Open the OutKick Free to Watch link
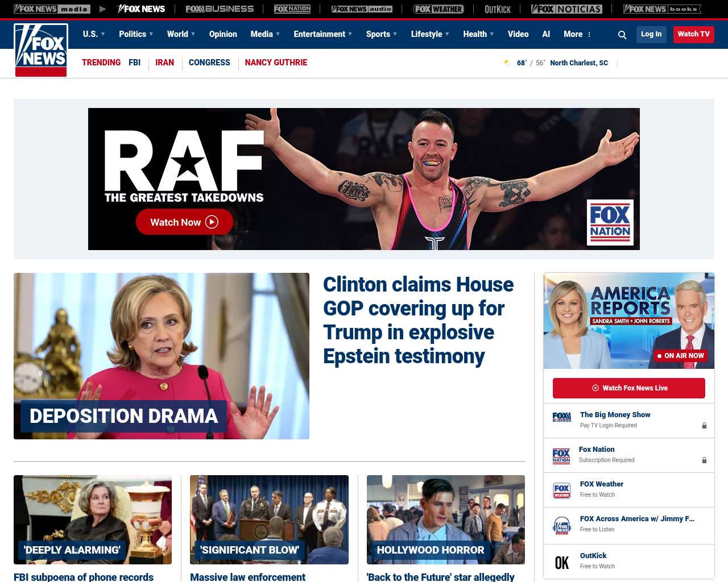This screenshot has width=728, height=582. 593,556
